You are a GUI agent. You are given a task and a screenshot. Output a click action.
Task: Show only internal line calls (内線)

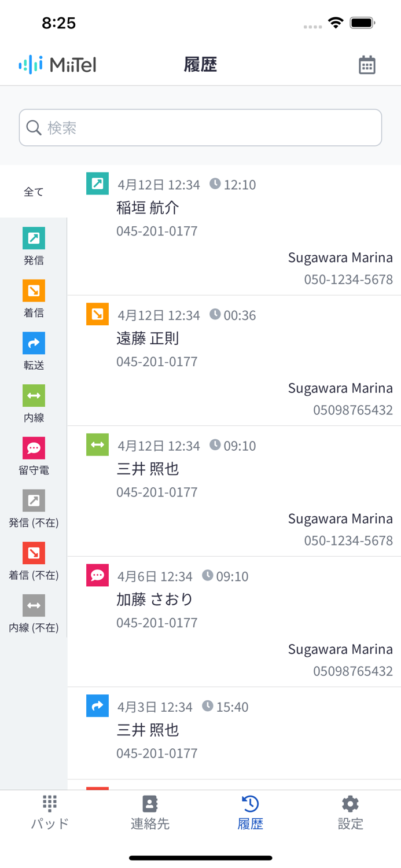[34, 403]
